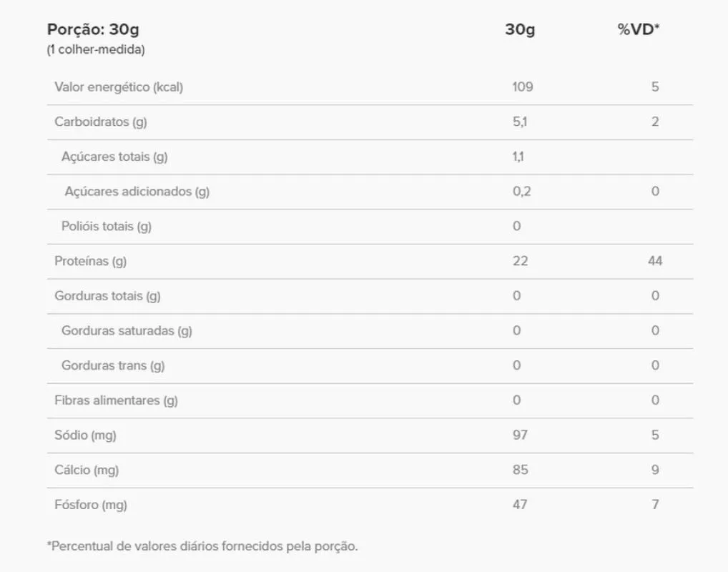Image resolution: width=728 pixels, height=572 pixels.
Task: Click the Porção: 30g heading
Action: [93, 29]
